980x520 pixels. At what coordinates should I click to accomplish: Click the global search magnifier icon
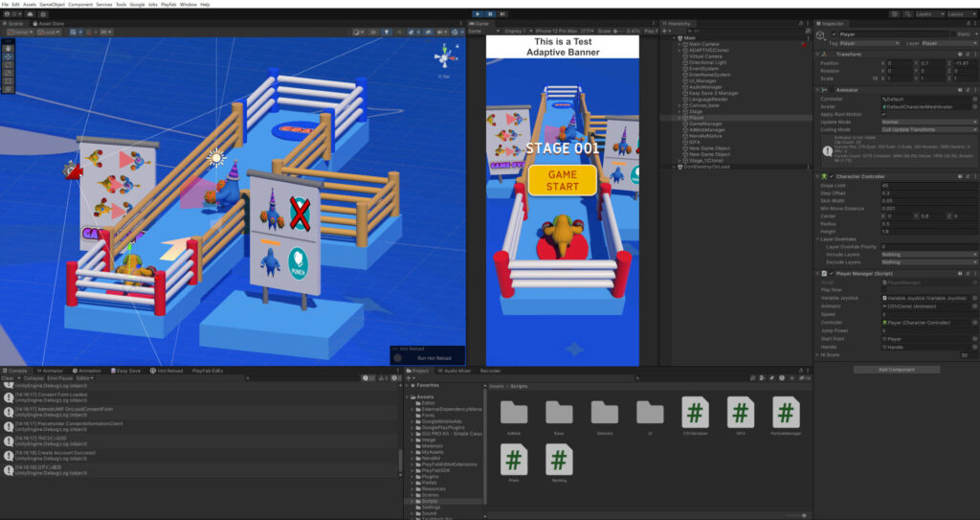click(907, 13)
